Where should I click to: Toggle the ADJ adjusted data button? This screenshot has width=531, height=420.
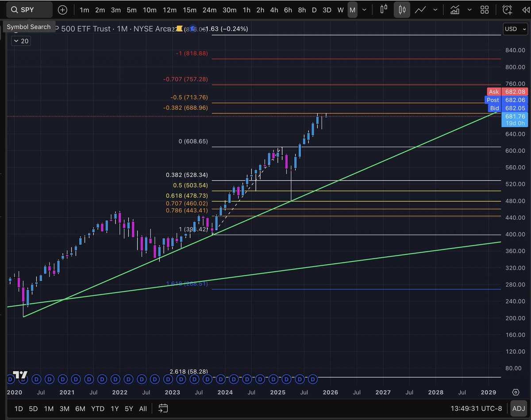click(x=519, y=408)
